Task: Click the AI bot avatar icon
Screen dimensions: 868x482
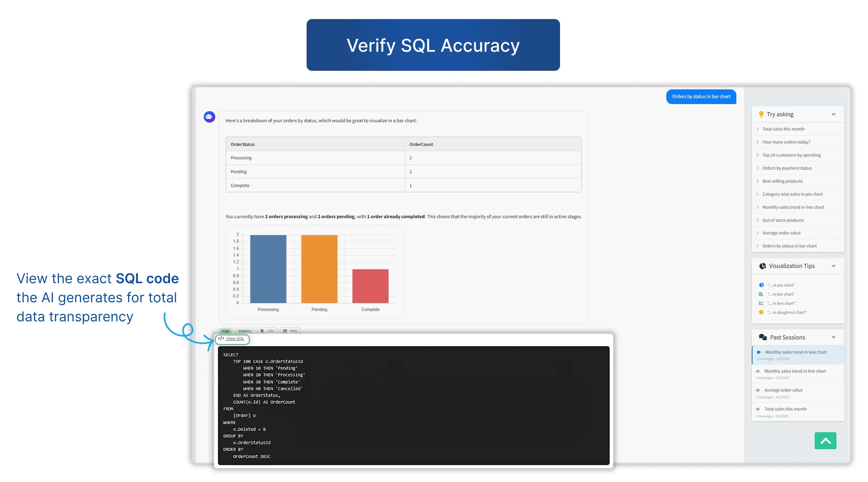Action: click(x=209, y=117)
